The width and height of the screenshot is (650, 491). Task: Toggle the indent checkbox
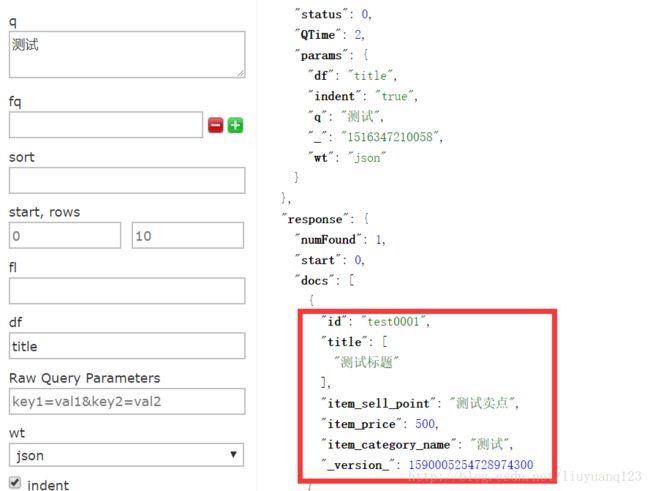click(15, 483)
